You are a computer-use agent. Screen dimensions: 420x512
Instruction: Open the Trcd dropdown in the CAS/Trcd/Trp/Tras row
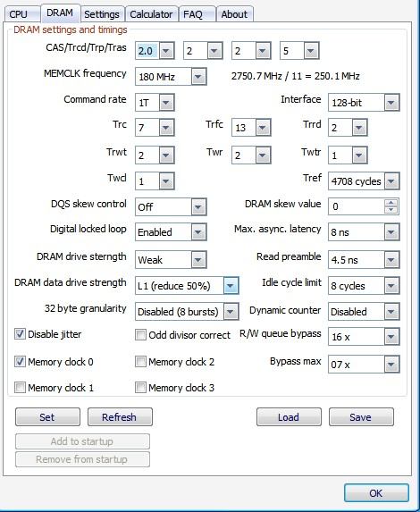coord(203,51)
